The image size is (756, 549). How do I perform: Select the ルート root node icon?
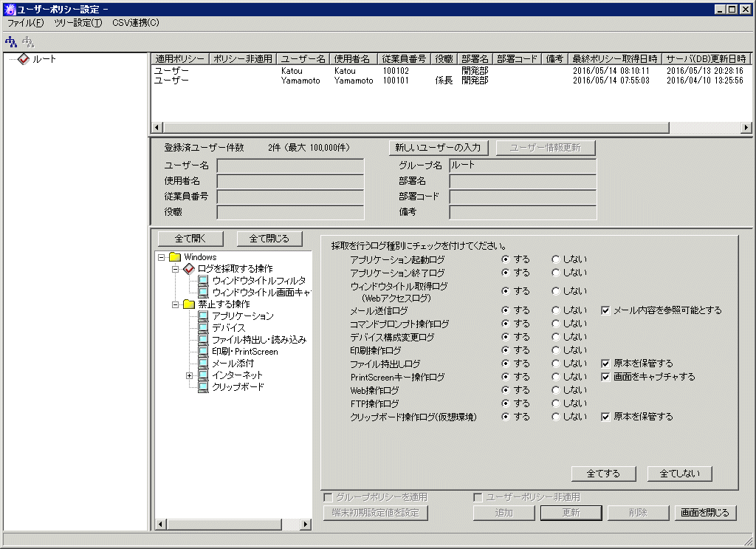[24, 59]
